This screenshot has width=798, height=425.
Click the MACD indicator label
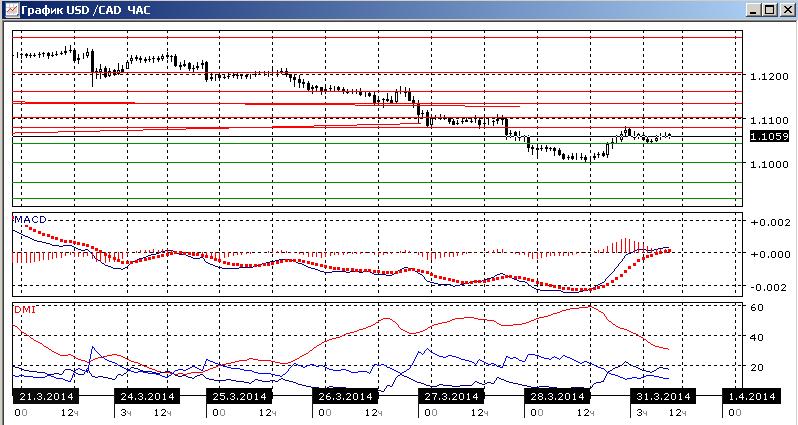30,220
